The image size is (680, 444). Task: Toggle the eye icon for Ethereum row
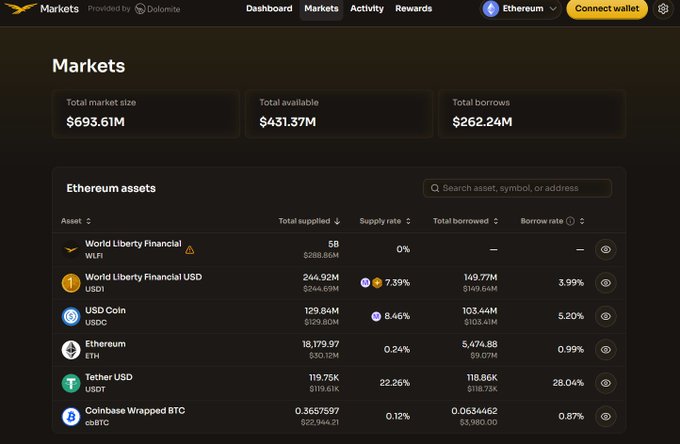pyautogui.click(x=605, y=349)
